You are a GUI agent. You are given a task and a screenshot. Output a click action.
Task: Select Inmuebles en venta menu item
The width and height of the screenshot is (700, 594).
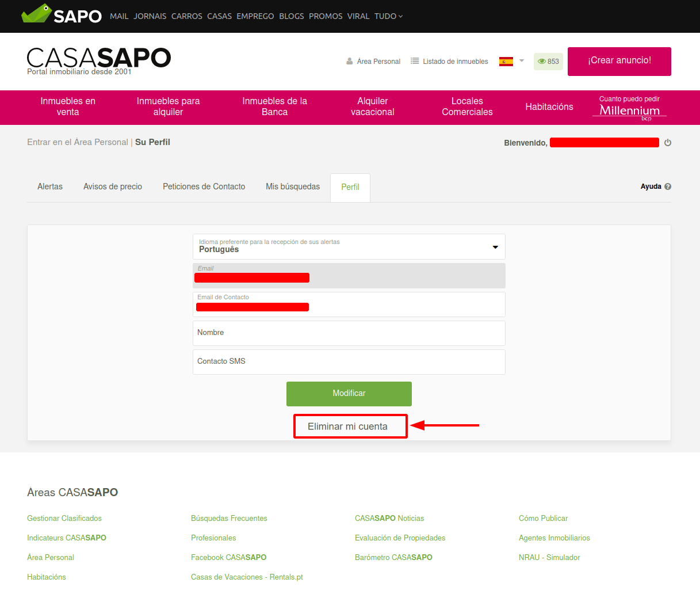pyautogui.click(x=68, y=106)
